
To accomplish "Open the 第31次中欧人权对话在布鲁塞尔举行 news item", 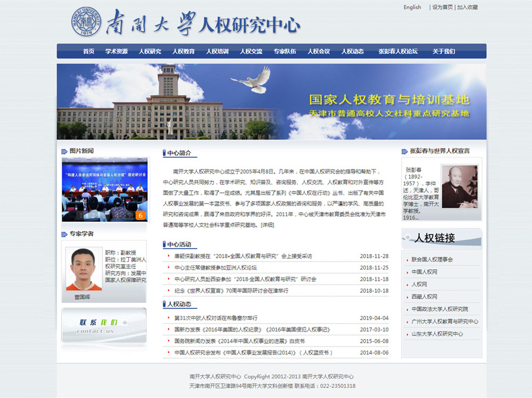I will point(215,318).
